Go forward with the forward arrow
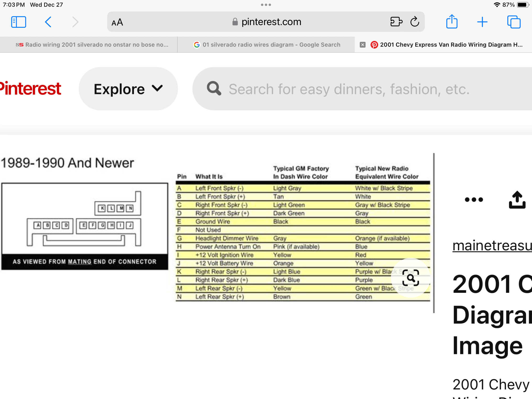Viewport: 532px width, 399px height. tap(76, 22)
